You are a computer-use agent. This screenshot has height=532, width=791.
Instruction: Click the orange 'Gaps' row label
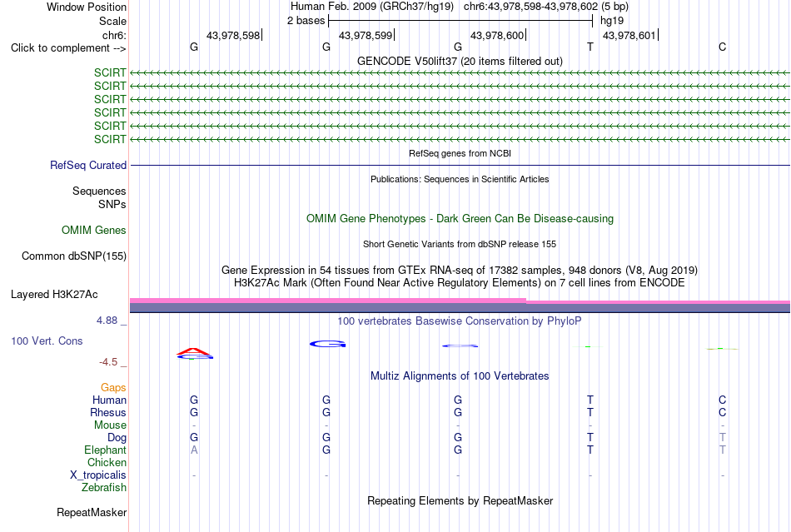coord(113,387)
